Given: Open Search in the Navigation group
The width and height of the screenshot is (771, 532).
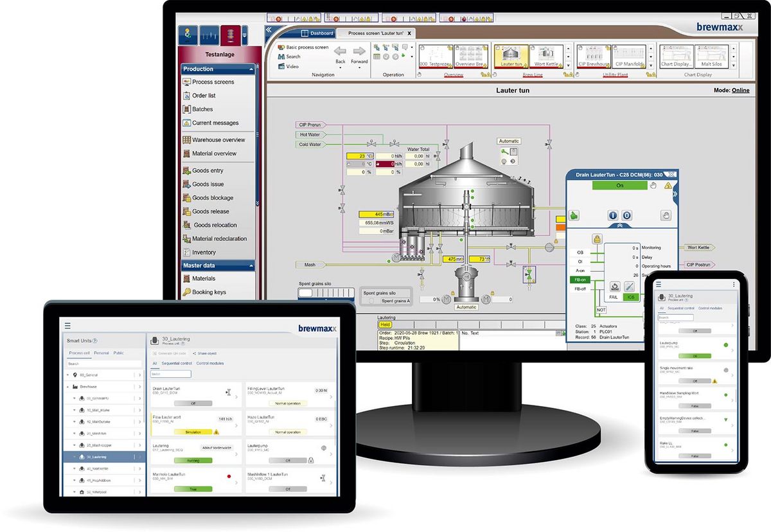Looking at the screenshot, I should pyautogui.click(x=293, y=57).
